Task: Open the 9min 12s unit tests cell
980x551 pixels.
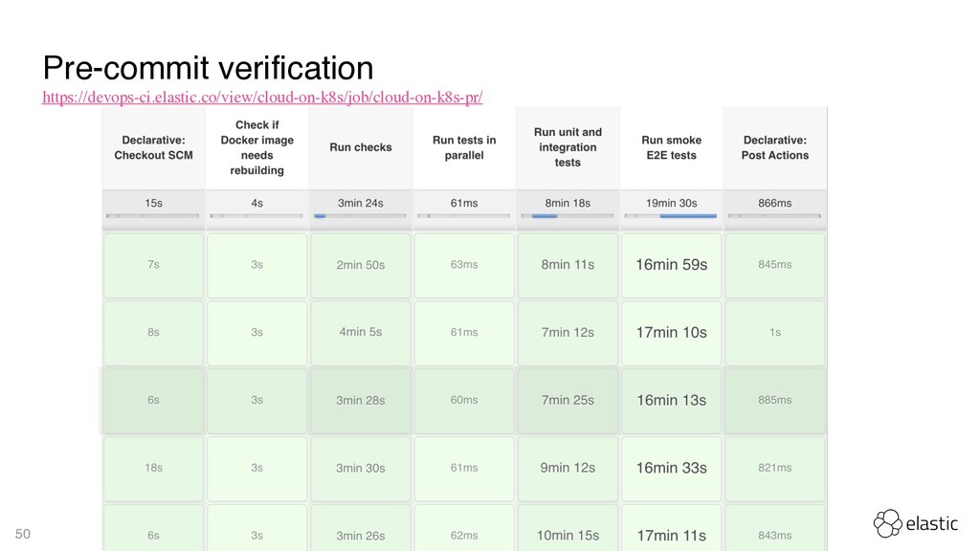Action: point(568,468)
